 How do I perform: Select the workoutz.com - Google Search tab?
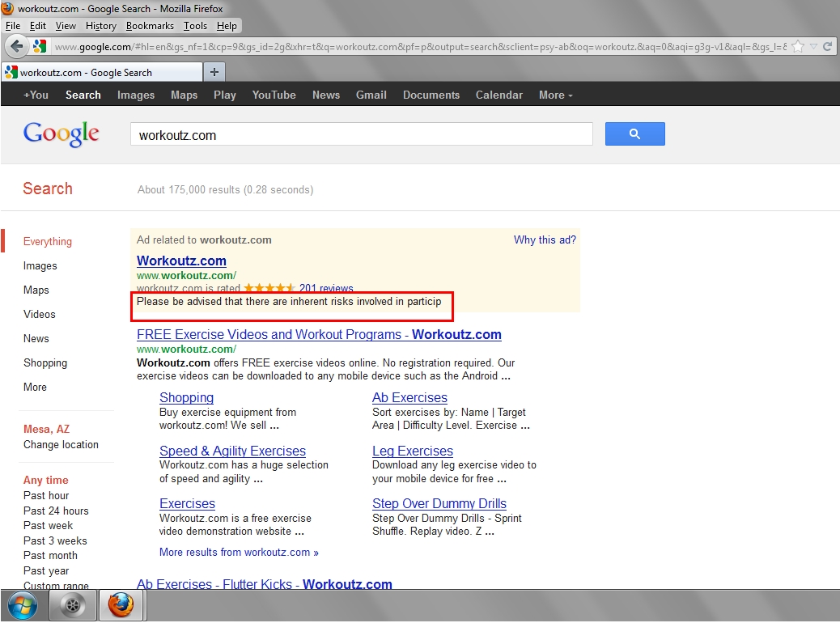click(102, 72)
